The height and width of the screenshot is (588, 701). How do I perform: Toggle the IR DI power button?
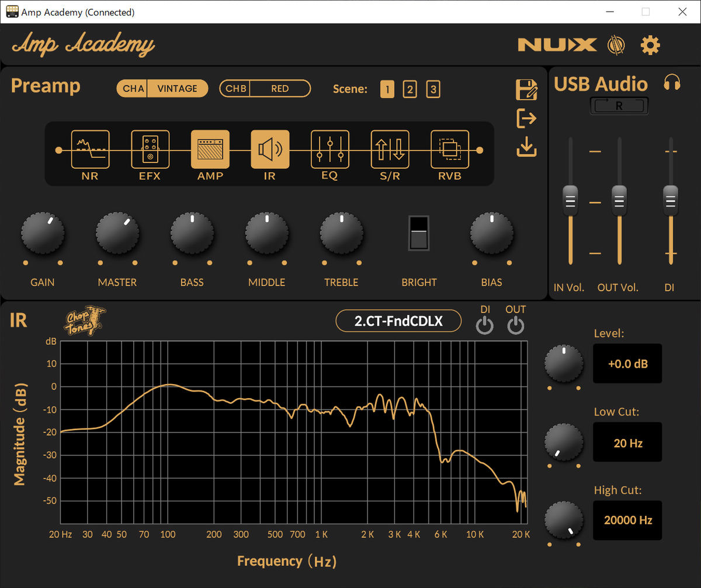pos(485,325)
